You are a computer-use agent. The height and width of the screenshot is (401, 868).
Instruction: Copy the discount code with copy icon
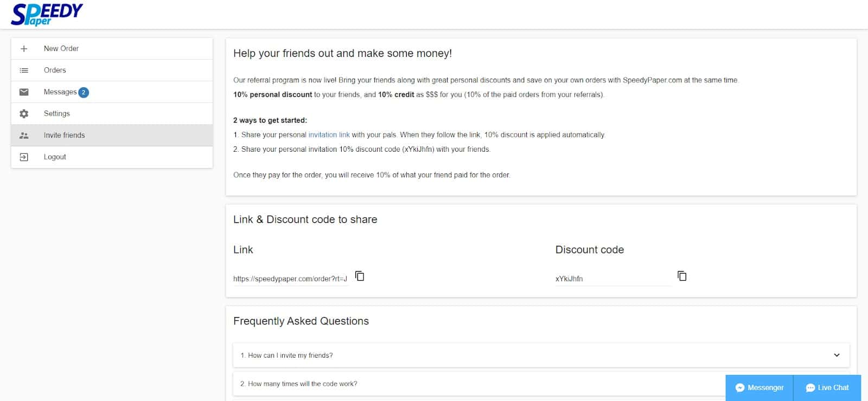coord(682,276)
